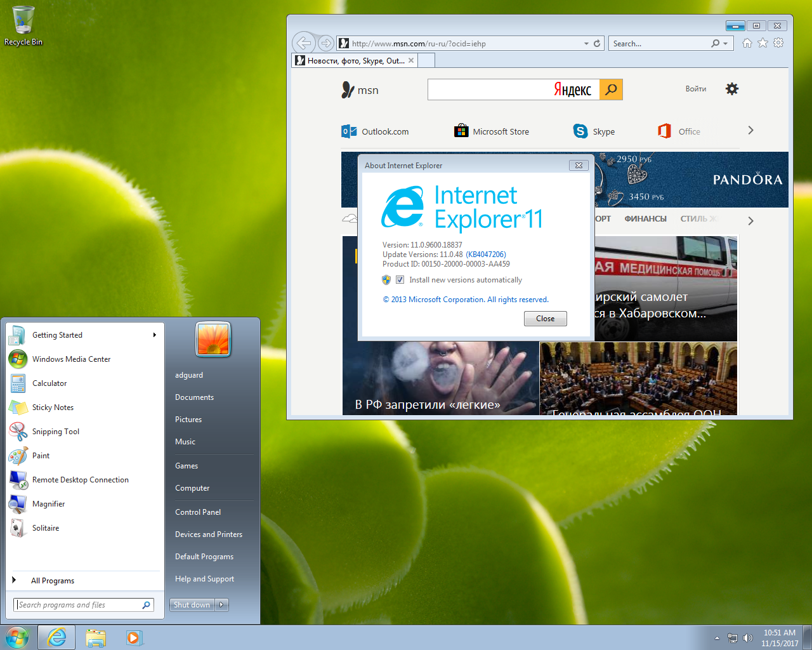Open search provider dropdown arrow

point(726,44)
